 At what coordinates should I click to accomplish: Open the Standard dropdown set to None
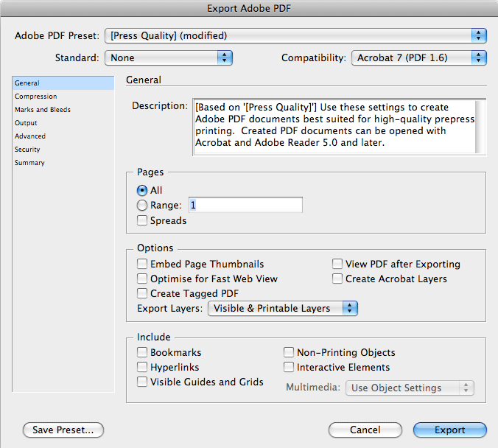pos(168,57)
